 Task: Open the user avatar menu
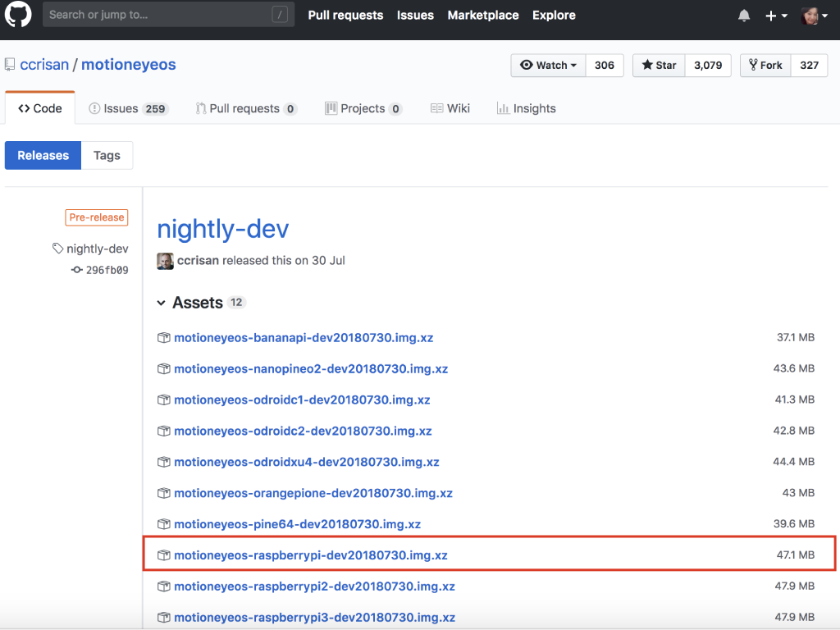tap(815, 16)
